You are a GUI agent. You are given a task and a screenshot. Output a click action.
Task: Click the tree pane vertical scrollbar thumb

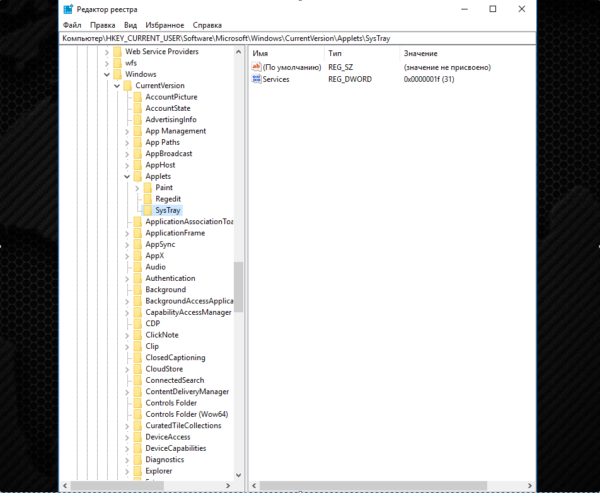coord(238,287)
